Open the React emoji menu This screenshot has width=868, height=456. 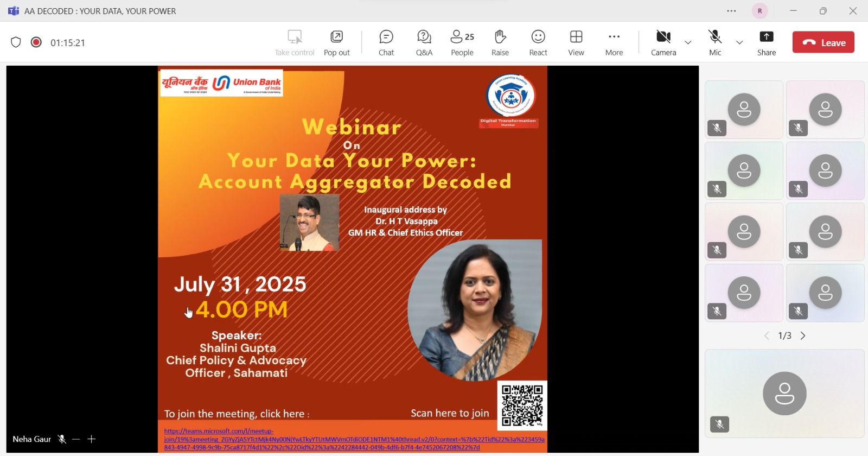[x=538, y=43]
